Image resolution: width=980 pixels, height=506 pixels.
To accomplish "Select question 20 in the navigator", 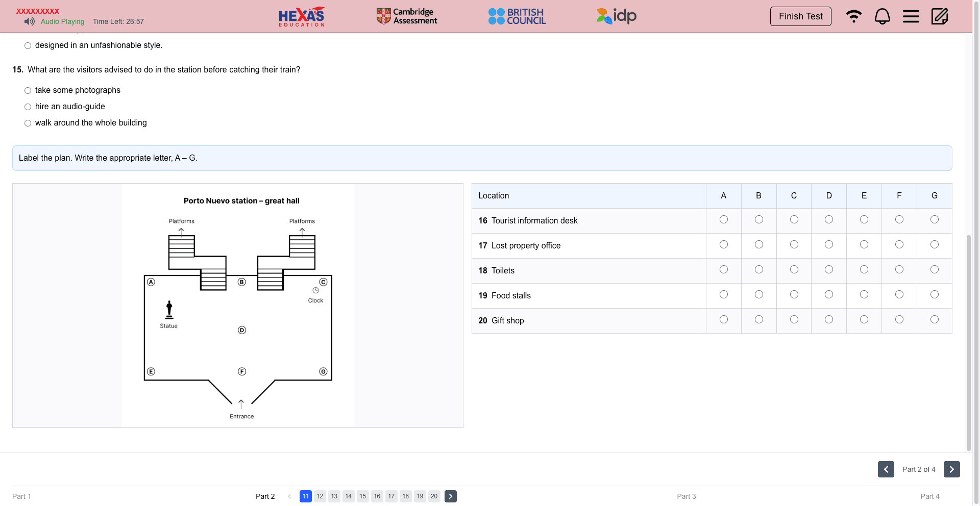I will click(434, 496).
